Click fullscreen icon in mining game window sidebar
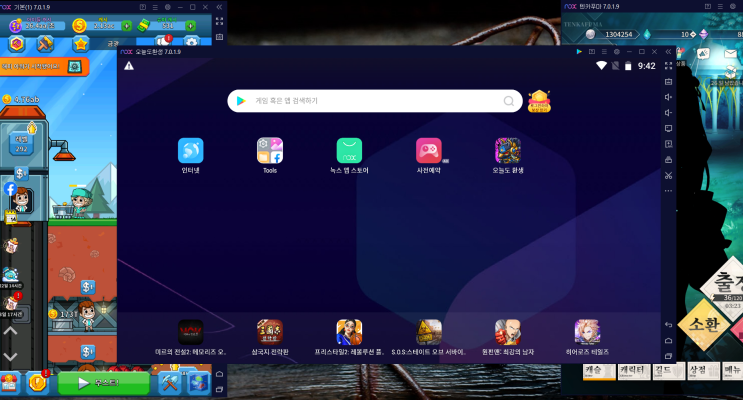 [219, 21]
